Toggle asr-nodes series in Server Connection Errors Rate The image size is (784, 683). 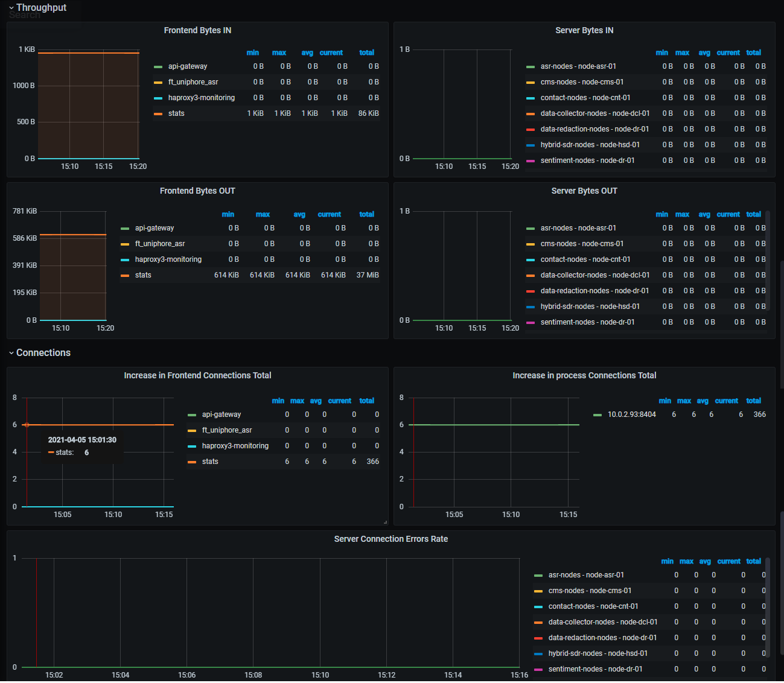586,575
